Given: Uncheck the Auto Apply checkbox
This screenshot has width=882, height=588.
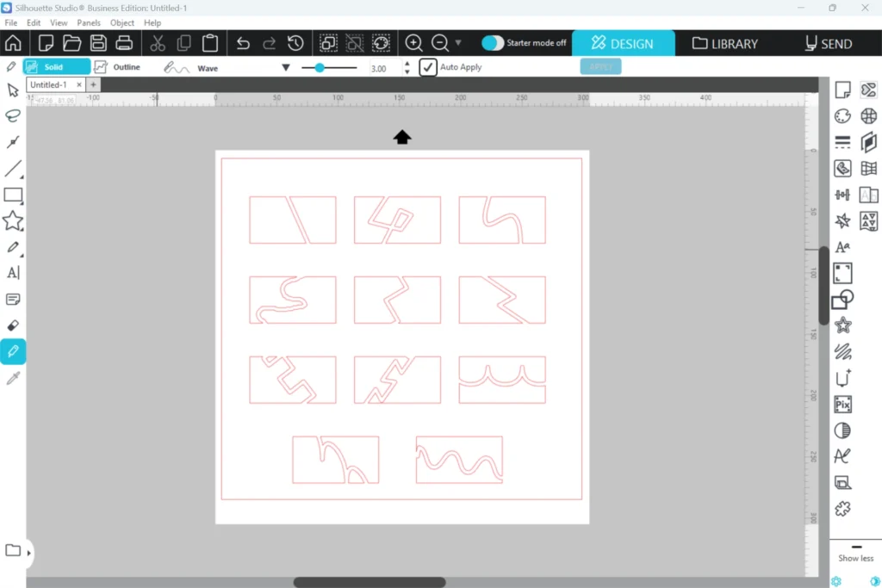Looking at the screenshot, I should coord(428,67).
